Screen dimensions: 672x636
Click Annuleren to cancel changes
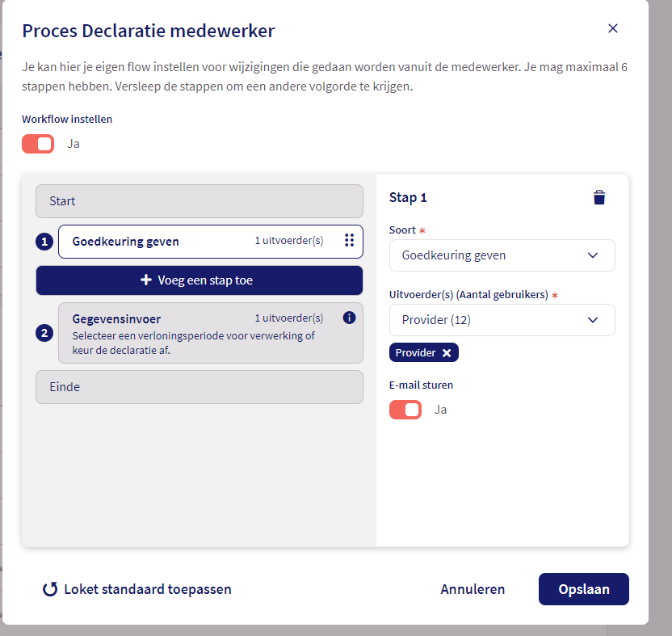coord(472,589)
